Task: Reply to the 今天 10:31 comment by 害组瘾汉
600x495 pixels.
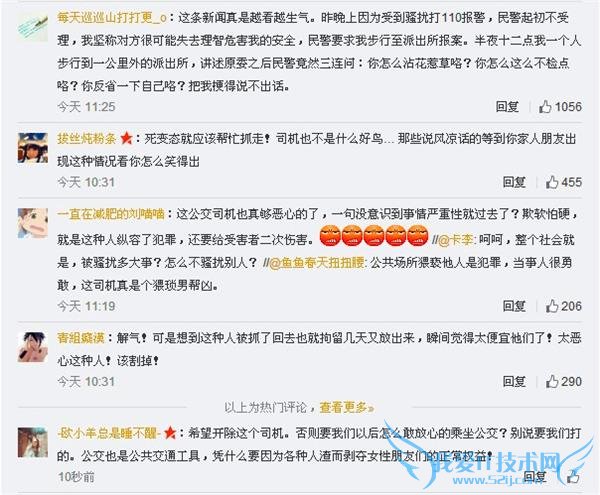Action: point(514,381)
